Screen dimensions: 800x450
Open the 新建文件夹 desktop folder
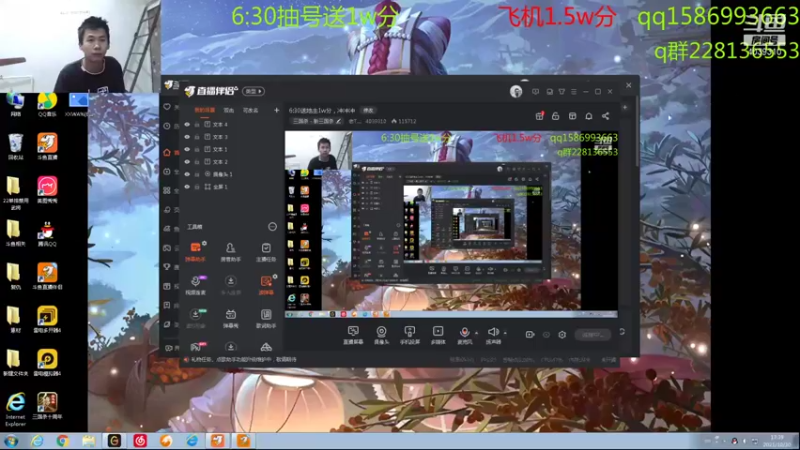pos(15,363)
